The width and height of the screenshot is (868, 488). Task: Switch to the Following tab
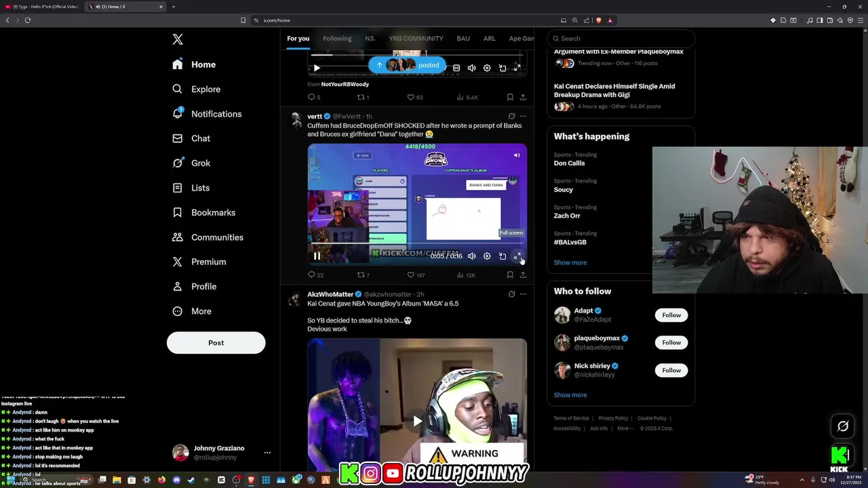click(x=337, y=39)
